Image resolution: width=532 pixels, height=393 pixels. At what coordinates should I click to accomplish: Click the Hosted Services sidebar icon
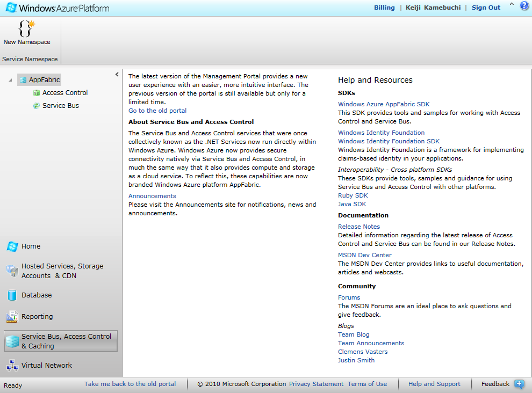coord(12,271)
